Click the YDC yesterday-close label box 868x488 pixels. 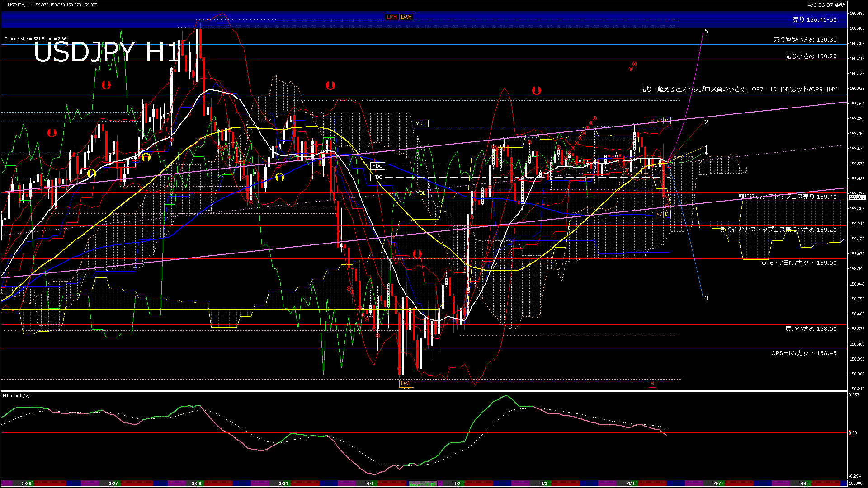tap(377, 166)
